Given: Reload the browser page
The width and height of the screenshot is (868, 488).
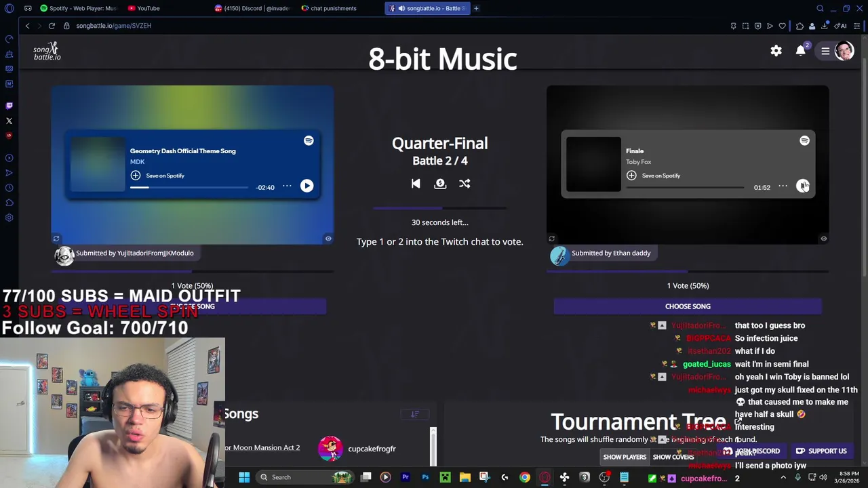Looking at the screenshot, I should (52, 26).
